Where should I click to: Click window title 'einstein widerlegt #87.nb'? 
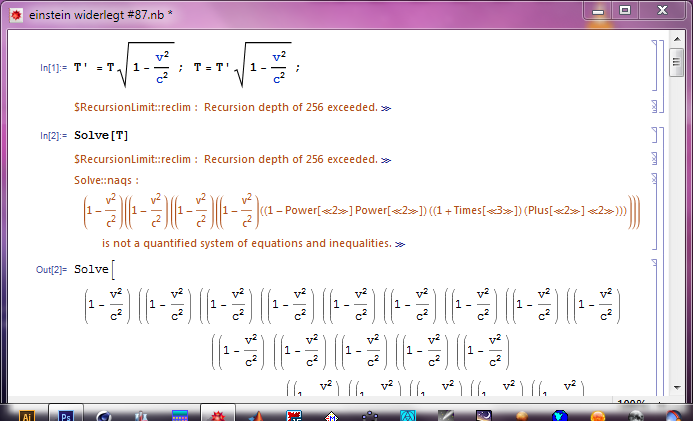coord(101,15)
